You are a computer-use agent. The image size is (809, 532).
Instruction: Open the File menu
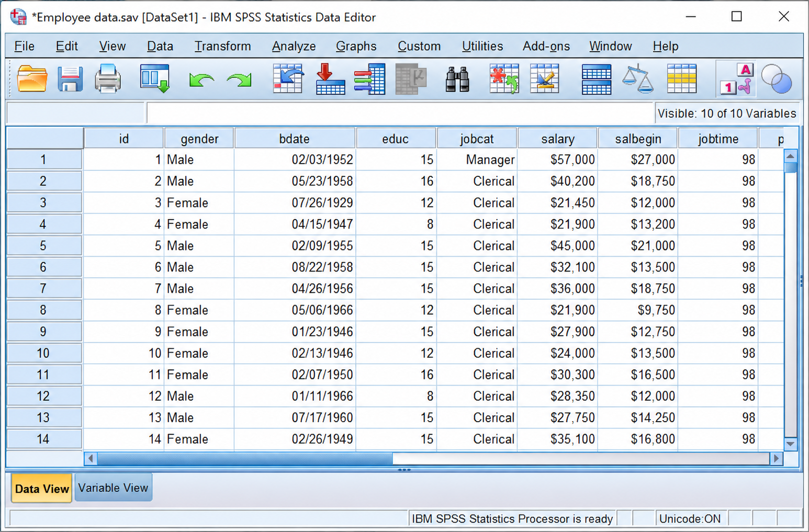pos(24,46)
